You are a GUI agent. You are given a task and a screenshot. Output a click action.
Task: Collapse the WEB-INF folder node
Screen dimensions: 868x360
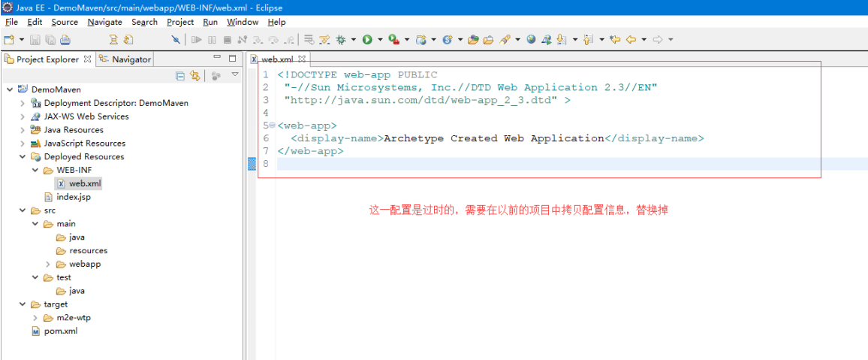(35, 170)
